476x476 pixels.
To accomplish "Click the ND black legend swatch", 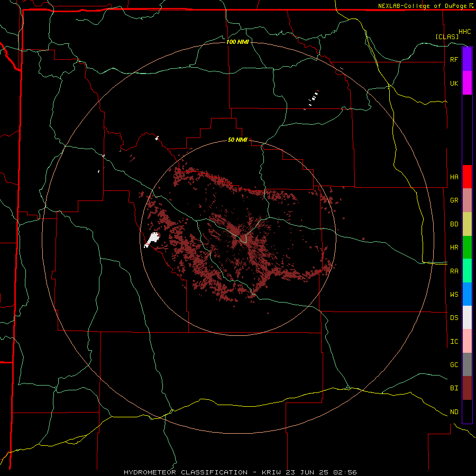I will coord(467,411).
